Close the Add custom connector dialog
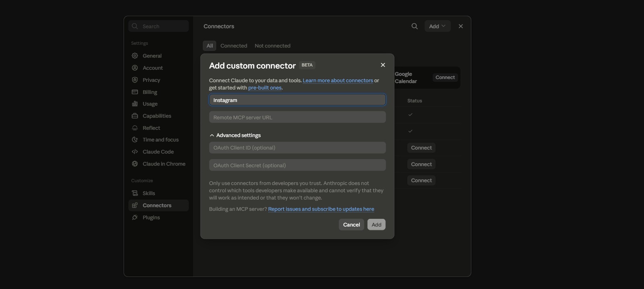Image resolution: width=644 pixels, height=289 pixels. 383,65
